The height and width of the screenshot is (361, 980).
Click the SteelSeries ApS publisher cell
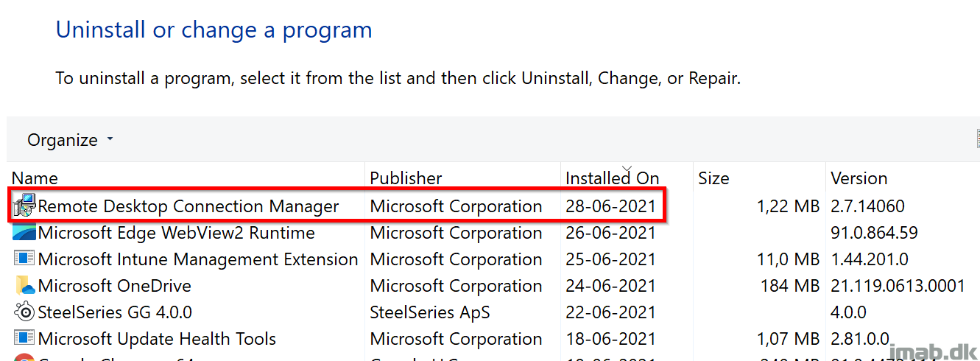(430, 312)
